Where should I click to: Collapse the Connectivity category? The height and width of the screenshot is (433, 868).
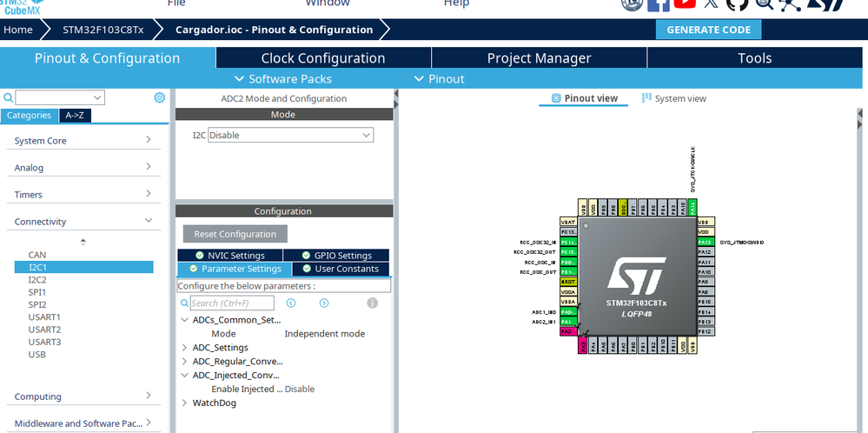pos(83,222)
